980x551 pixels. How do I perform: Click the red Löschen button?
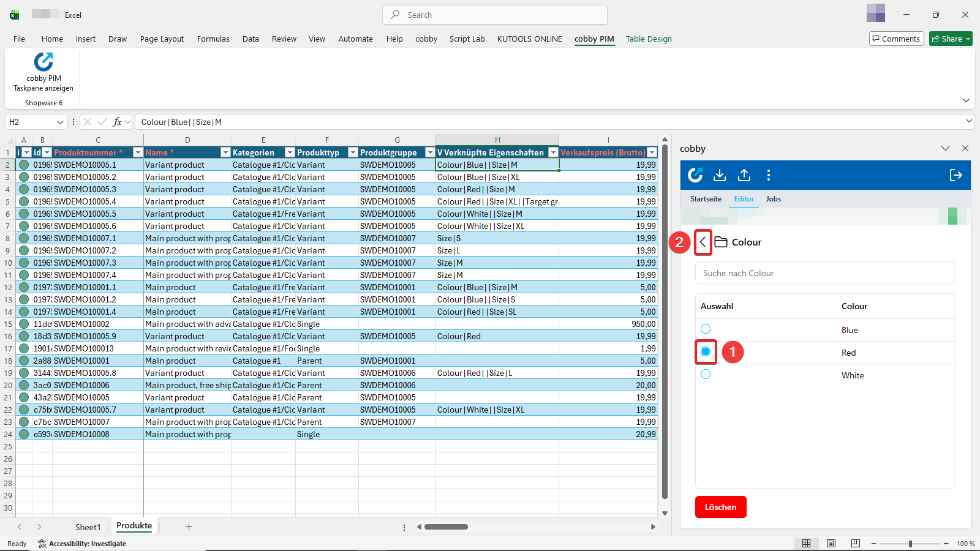click(720, 507)
